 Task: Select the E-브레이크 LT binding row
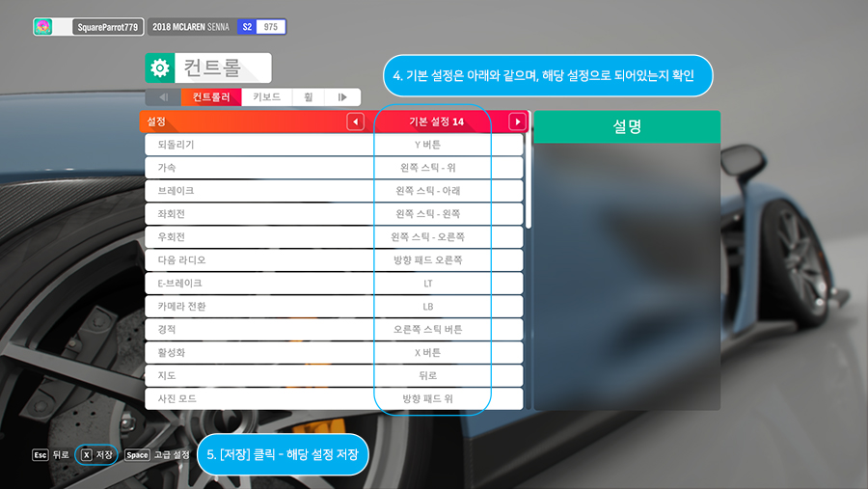coord(334,284)
